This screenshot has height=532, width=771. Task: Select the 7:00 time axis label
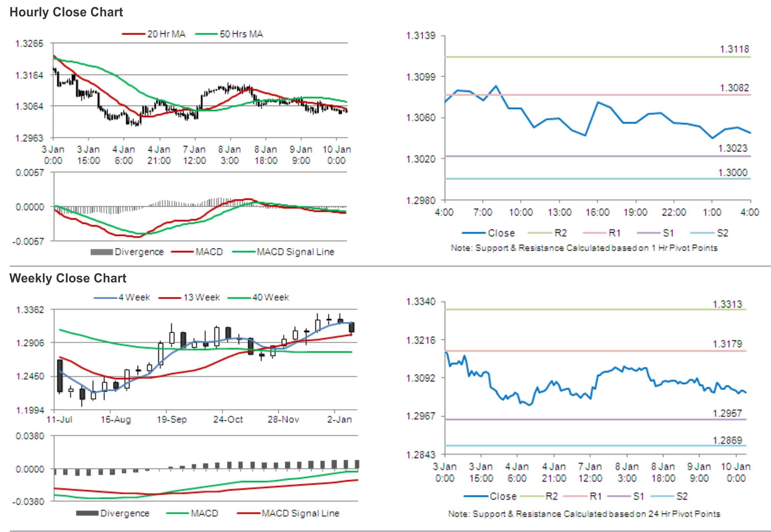click(x=483, y=213)
